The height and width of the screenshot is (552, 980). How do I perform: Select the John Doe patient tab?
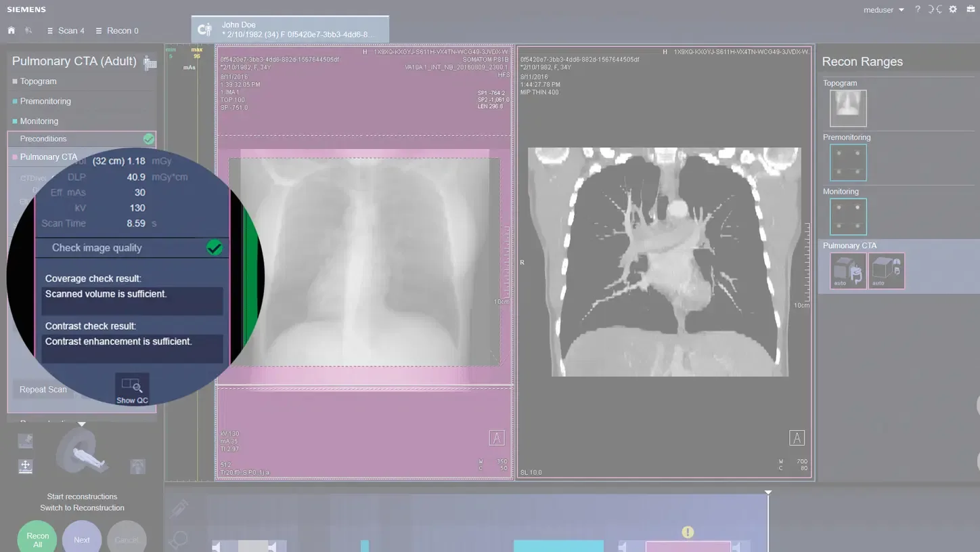click(x=290, y=29)
